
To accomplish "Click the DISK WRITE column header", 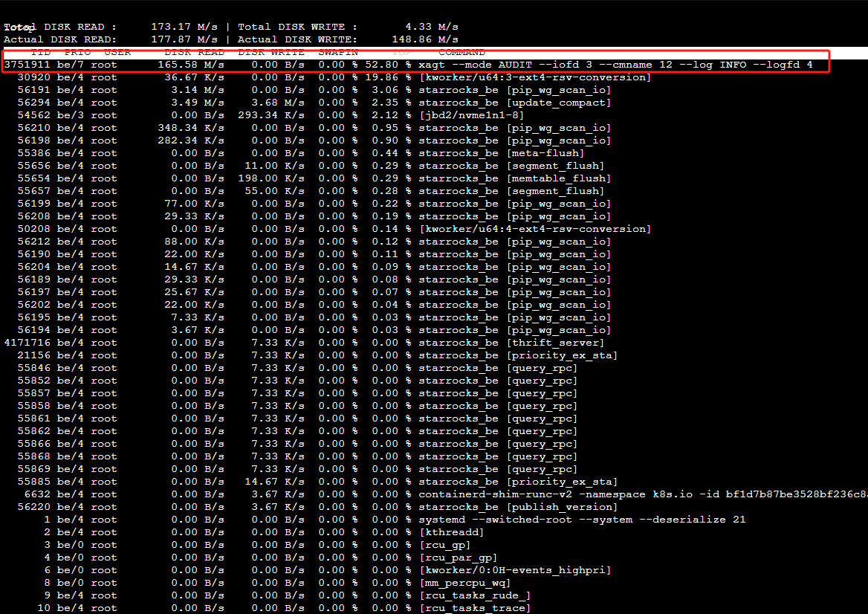I will (271, 53).
